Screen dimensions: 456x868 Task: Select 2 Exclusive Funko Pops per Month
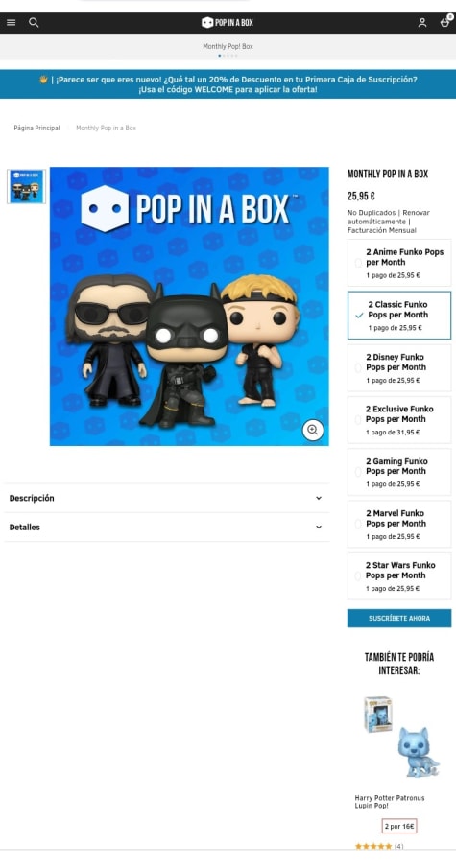(x=399, y=420)
